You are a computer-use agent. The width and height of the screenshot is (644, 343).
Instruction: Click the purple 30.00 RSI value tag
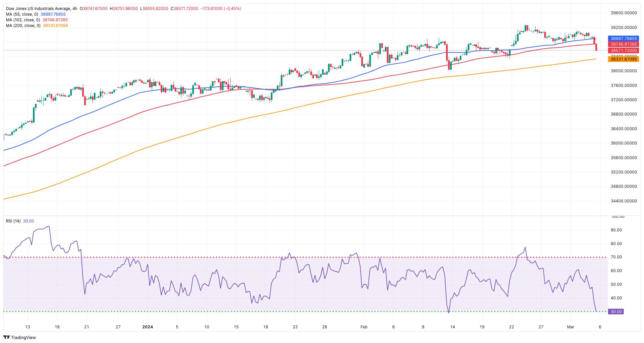click(x=616, y=312)
